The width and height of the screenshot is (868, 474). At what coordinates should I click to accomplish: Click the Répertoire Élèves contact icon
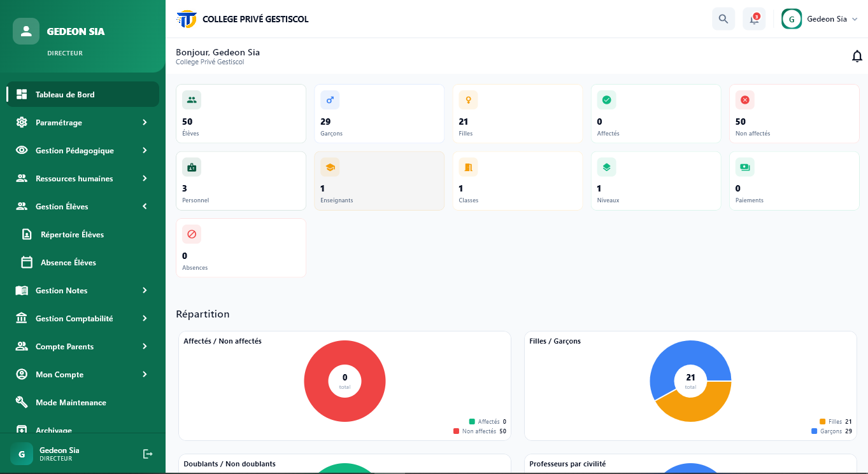(x=27, y=234)
